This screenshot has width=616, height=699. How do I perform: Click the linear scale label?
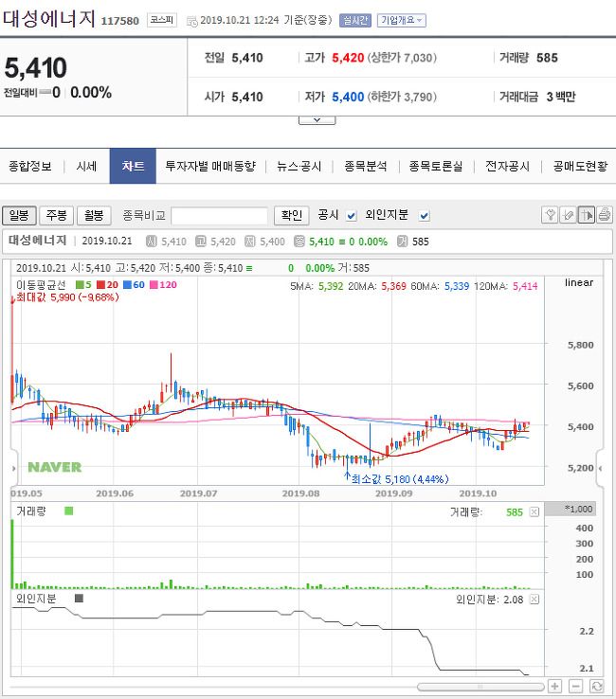click(x=579, y=282)
